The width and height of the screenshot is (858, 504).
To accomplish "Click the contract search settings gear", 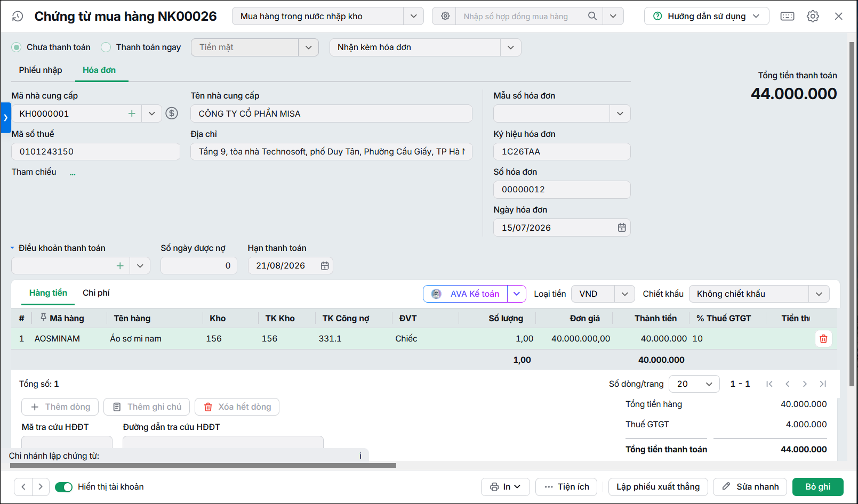I will click(x=445, y=17).
